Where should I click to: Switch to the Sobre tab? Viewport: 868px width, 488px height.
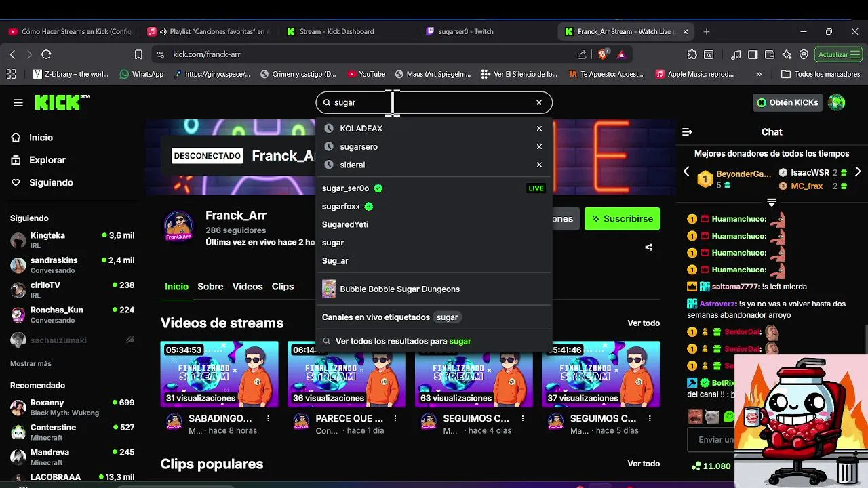[x=210, y=287]
